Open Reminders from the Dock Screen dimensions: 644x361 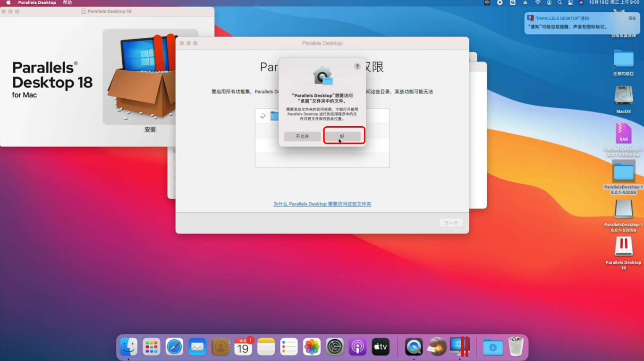(289, 347)
